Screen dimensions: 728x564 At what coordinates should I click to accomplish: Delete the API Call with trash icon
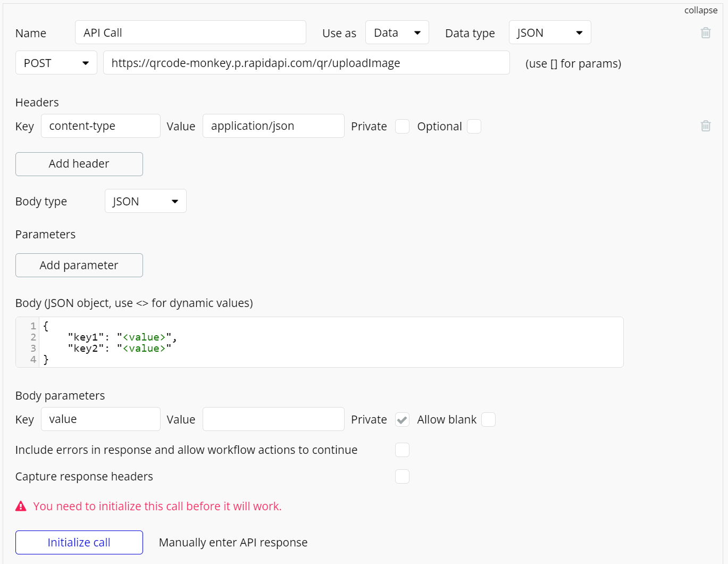(x=706, y=33)
